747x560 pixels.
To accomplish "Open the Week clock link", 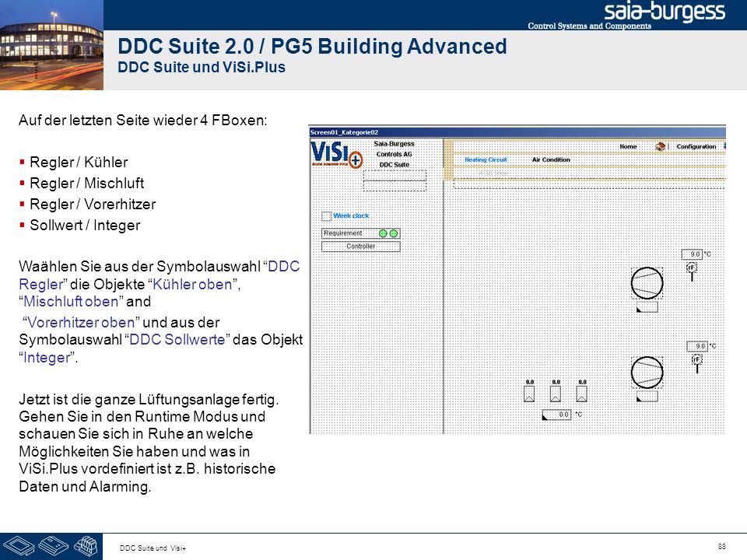I will (351, 215).
